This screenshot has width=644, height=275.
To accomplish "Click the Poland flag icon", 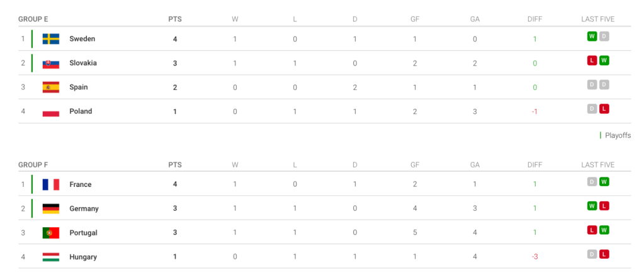I will [51, 112].
